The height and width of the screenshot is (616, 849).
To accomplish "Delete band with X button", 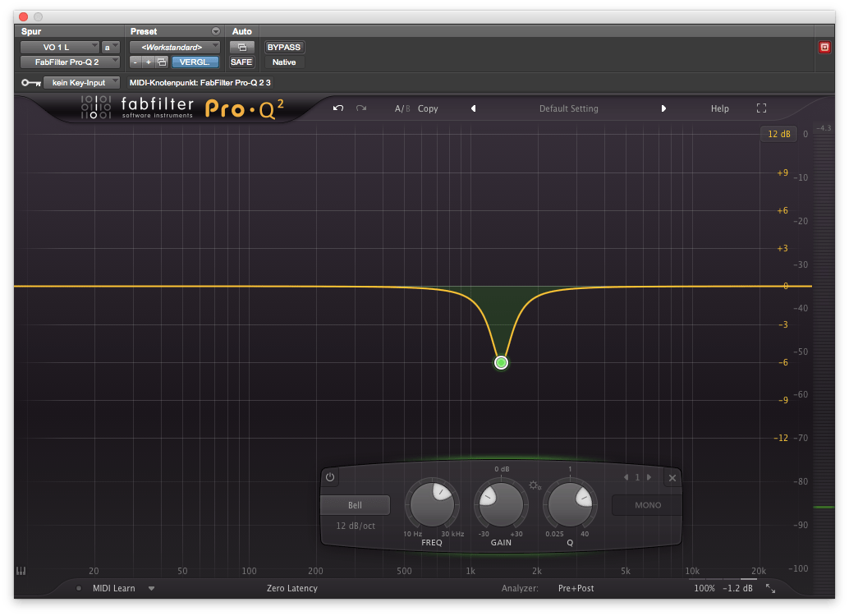I will point(672,478).
